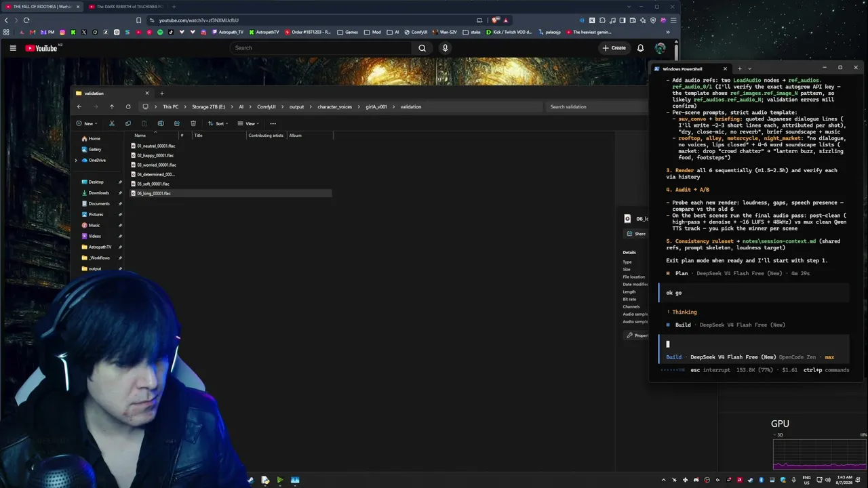Open Gallery in Explorer sidebar
Screen dimensions: 868x488
pos(91,149)
